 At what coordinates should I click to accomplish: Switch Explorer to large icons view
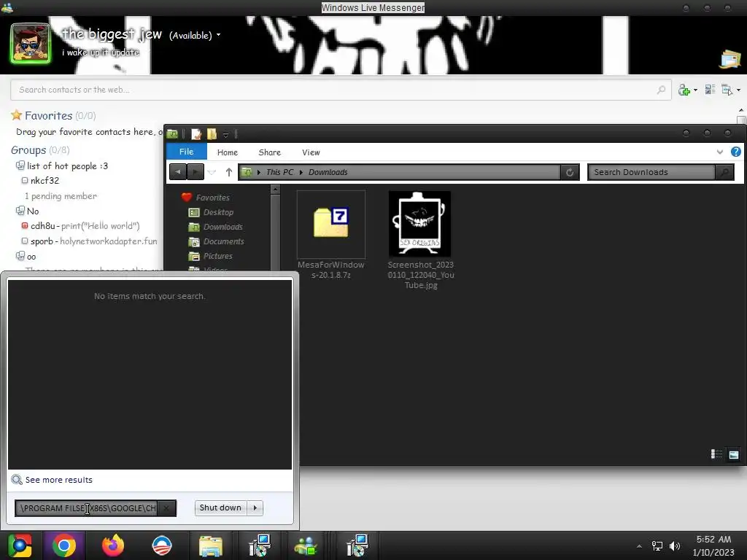click(734, 454)
